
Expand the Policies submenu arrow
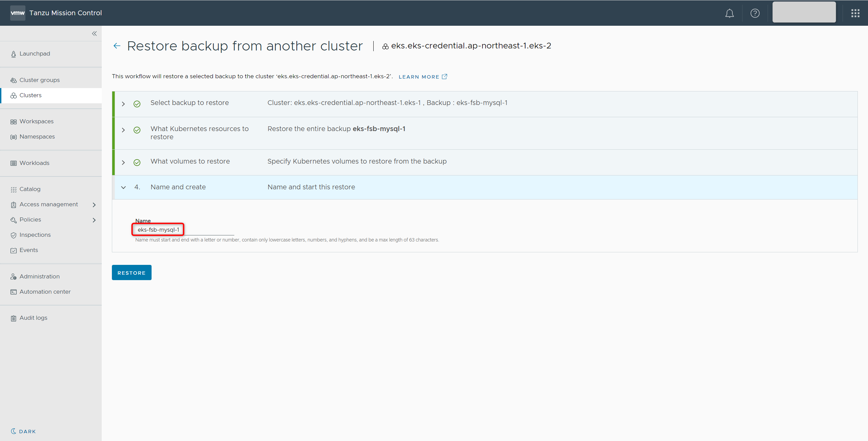[x=94, y=220]
